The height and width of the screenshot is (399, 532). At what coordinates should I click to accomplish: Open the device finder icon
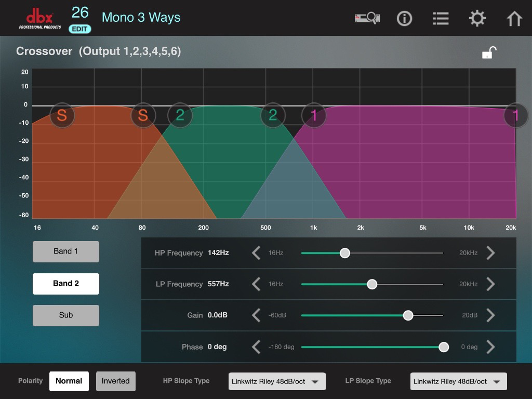[367, 18]
